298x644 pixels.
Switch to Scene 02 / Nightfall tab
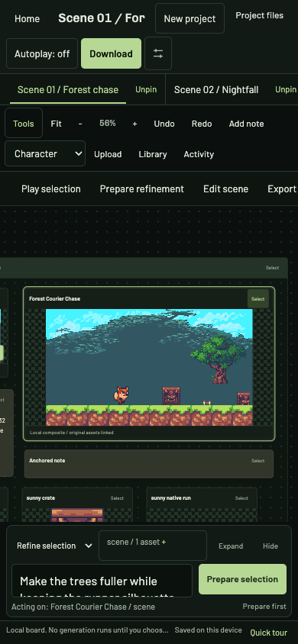point(216,89)
